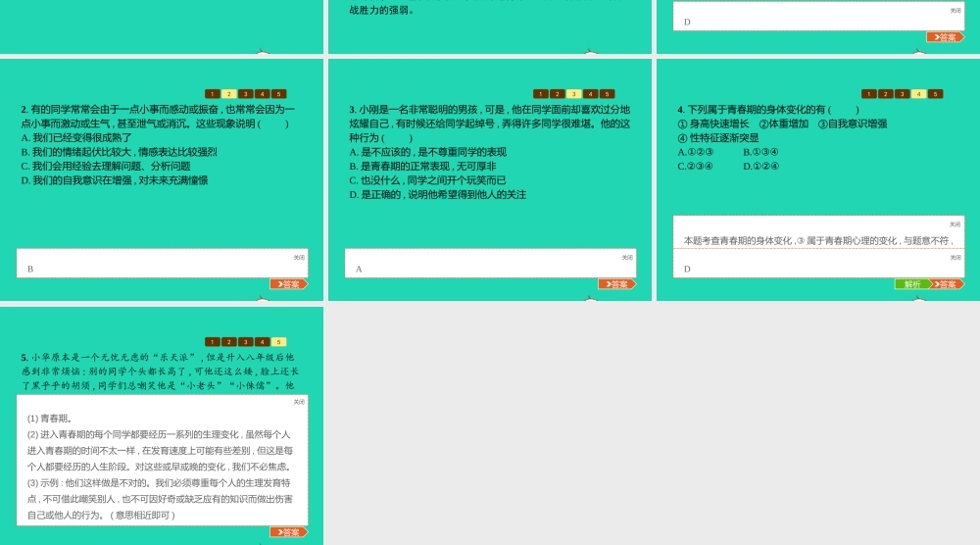Screen dimensions: 980x545
Task: Click the answer letter D on question 4
Action: pos(688,270)
